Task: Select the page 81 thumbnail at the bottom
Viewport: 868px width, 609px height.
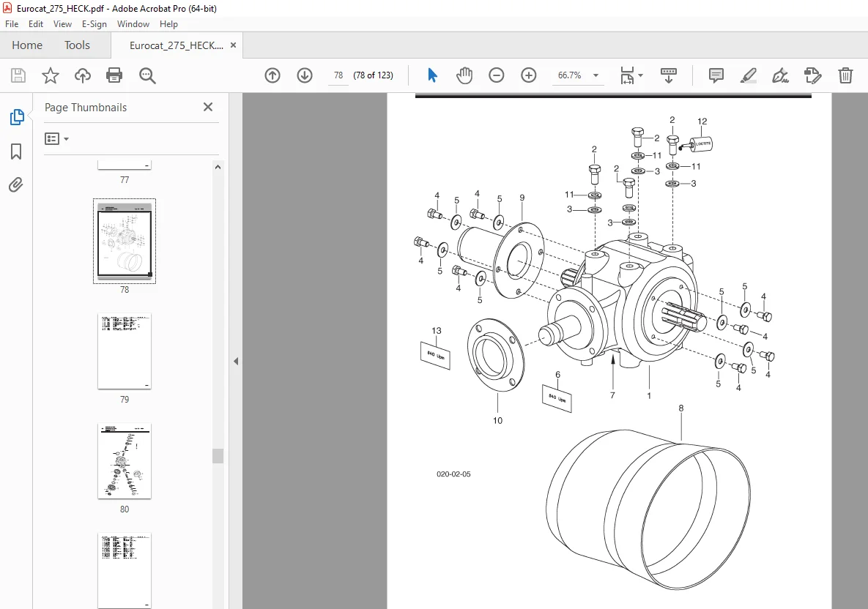Action: point(125,570)
